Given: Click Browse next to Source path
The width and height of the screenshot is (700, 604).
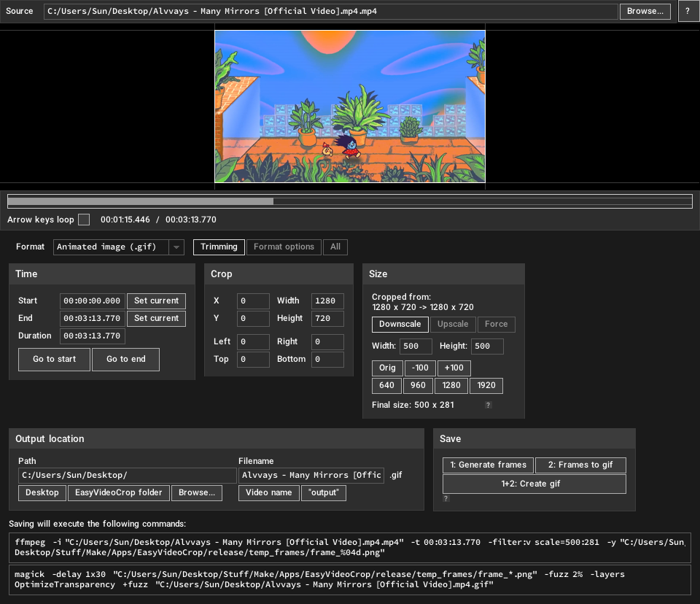Looking at the screenshot, I should point(645,11).
